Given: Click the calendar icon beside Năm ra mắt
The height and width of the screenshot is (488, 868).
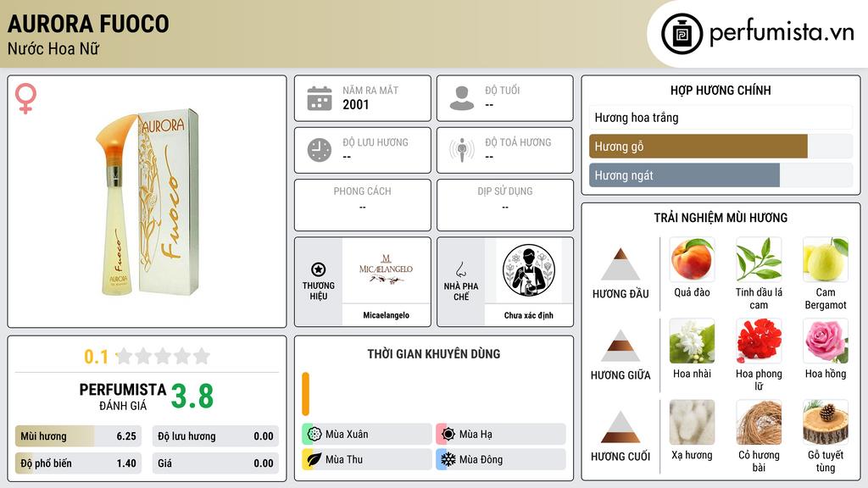Looking at the screenshot, I should [320, 98].
